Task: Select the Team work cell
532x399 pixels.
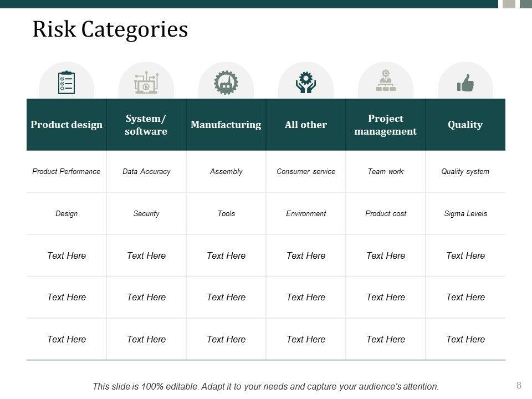Action: coord(386,171)
